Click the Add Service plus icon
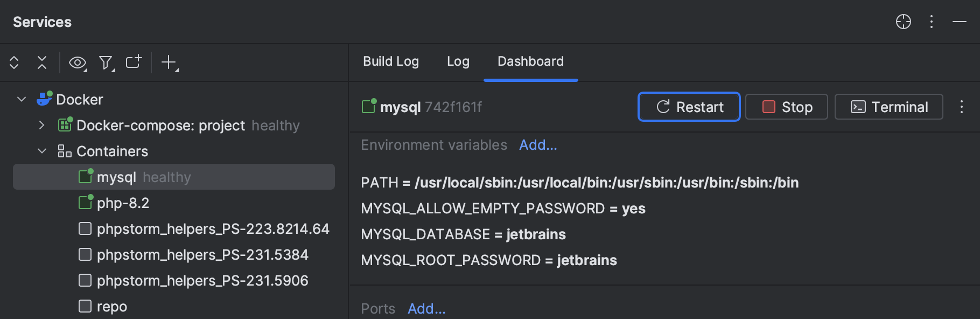The height and width of the screenshot is (319, 980). pos(169,63)
